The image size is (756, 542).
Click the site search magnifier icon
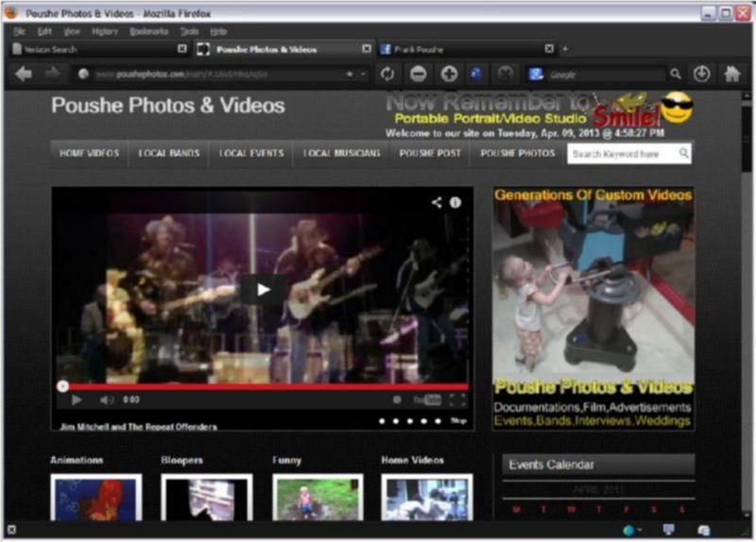[x=683, y=153]
